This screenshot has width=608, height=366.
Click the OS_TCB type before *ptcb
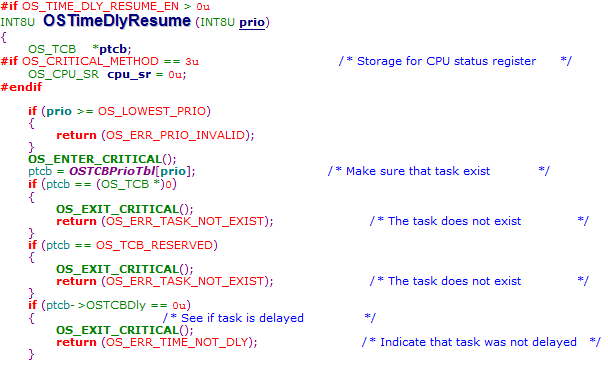[52, 49]
